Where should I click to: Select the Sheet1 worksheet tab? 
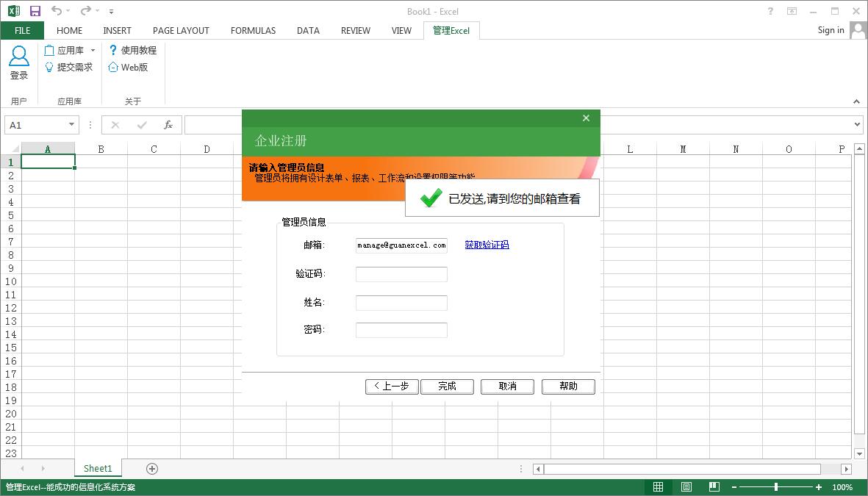(98, 468)
